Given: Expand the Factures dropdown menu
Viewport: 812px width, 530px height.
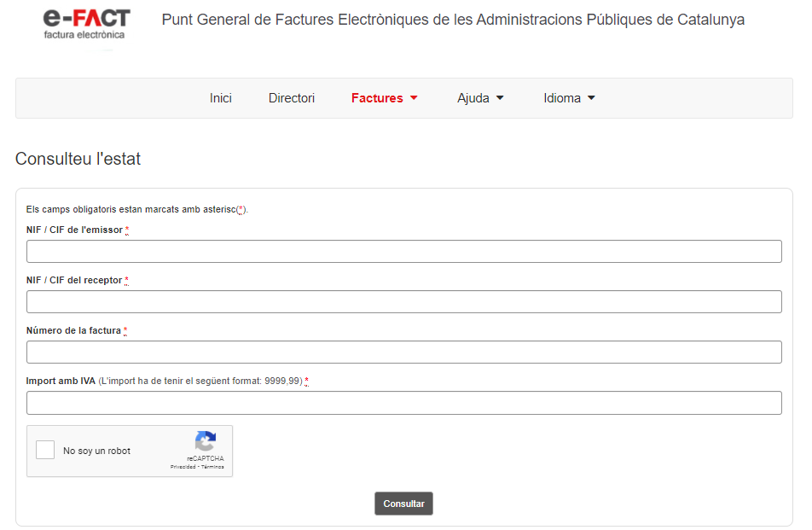Looking at the screenshot, I should 384,98.
